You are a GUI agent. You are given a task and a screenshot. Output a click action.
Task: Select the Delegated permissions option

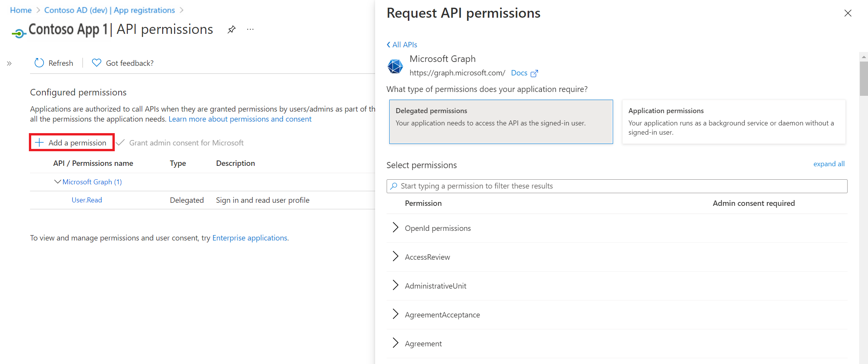[x=501, y=122]
